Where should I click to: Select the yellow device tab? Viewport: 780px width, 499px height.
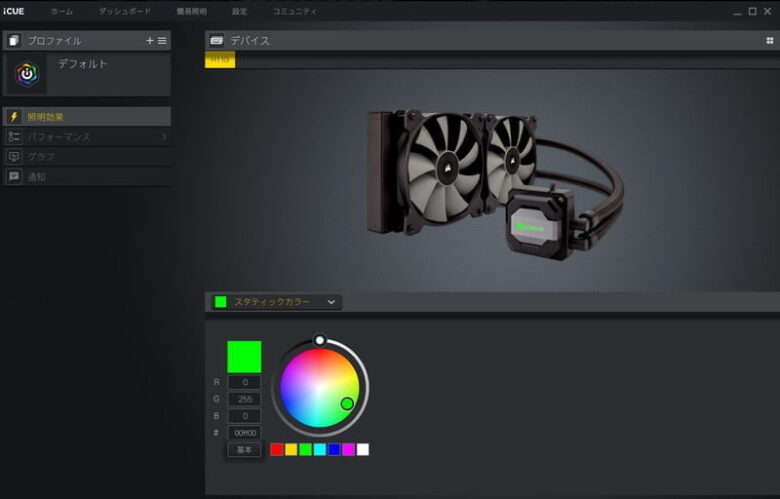tap(220, 60)
